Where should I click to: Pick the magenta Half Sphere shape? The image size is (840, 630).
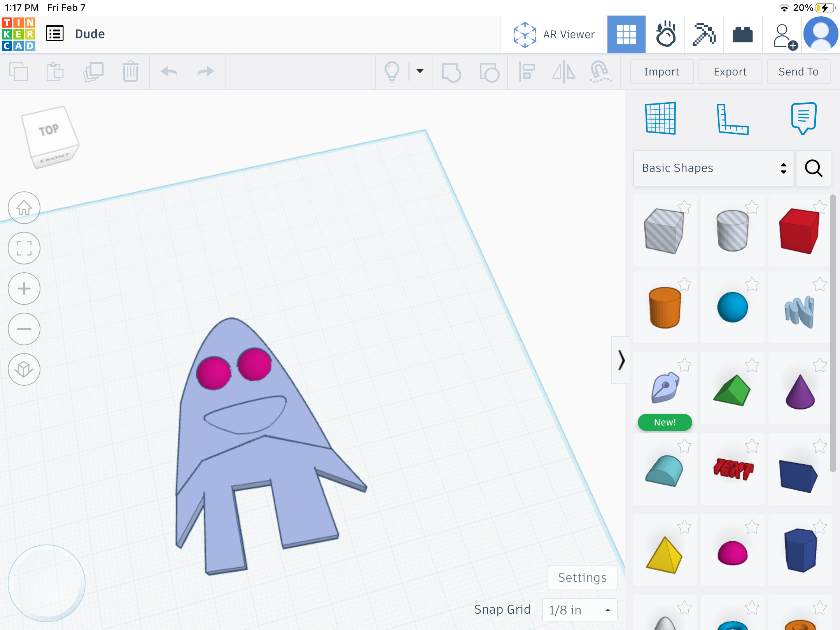click(733, 553)
